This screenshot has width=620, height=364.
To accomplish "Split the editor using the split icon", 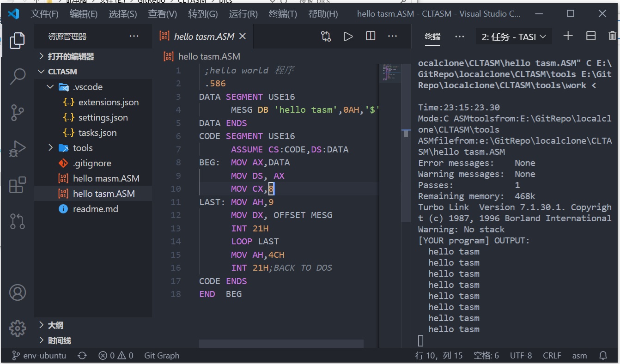I will [x=370, y=36].
